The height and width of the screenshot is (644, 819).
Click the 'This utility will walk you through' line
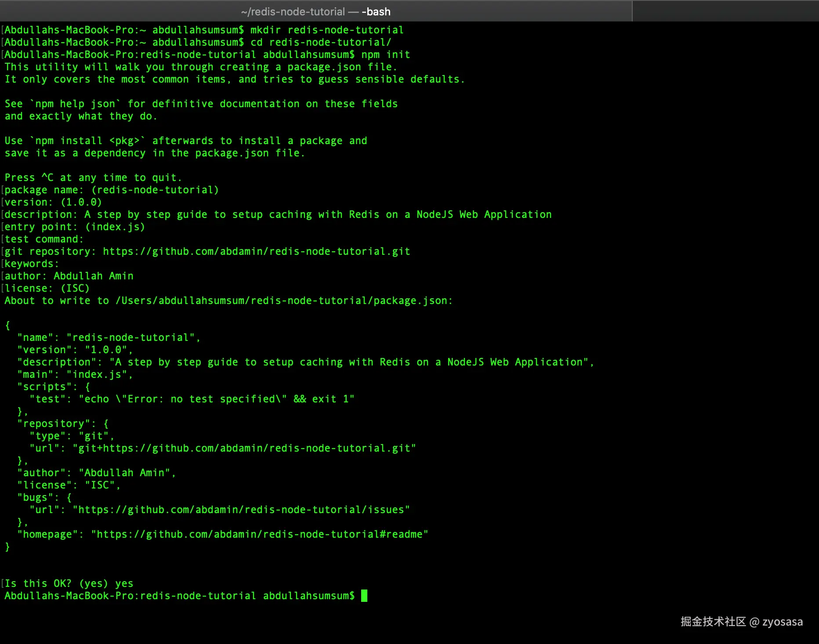[x=201, y=67]
